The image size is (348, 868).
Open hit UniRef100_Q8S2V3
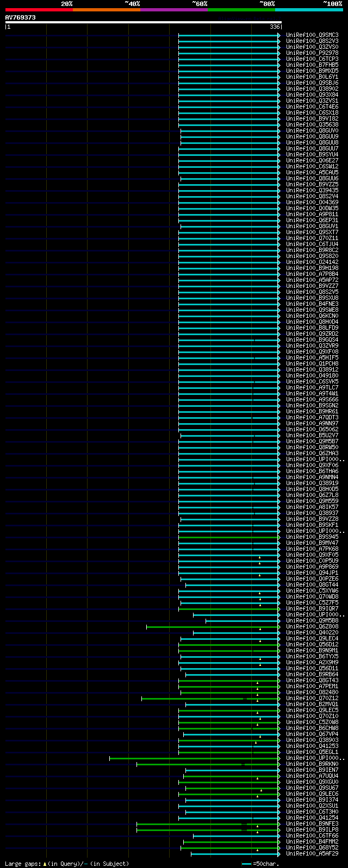(x=312, y=41)
